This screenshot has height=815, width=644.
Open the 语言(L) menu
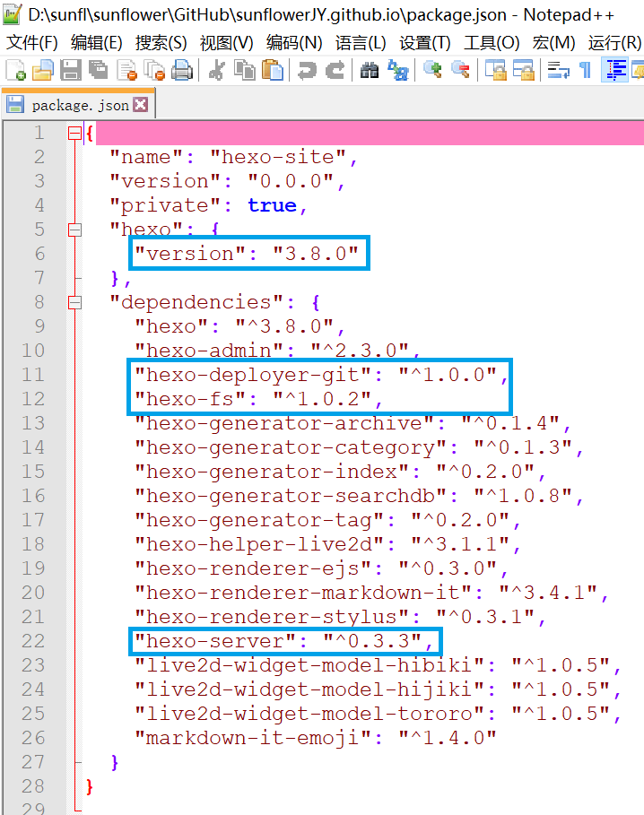click(361, 43)
